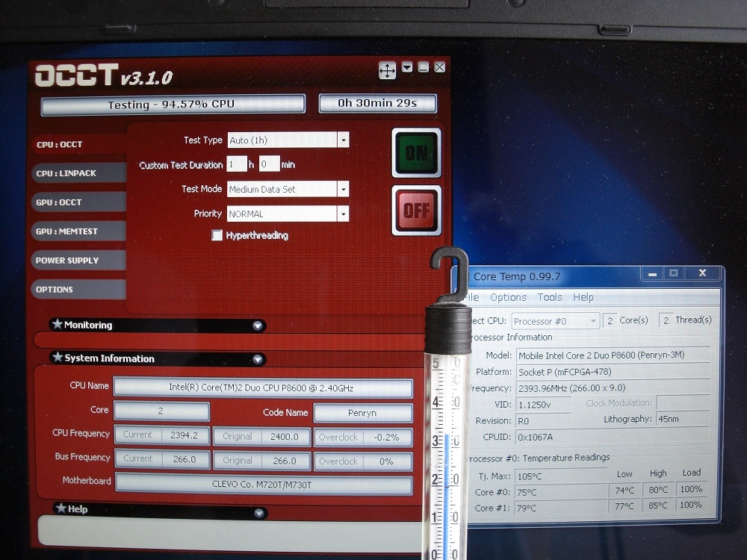Viewport: 747px width, 560px height.
Task: Click the Core #1 High value 85°C
Action: (658, 505)
